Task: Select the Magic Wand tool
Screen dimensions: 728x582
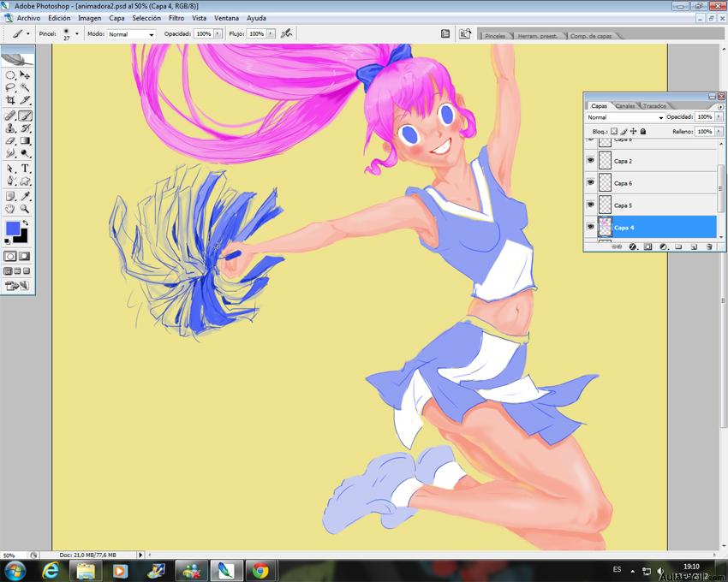Action: coord(25,87)
